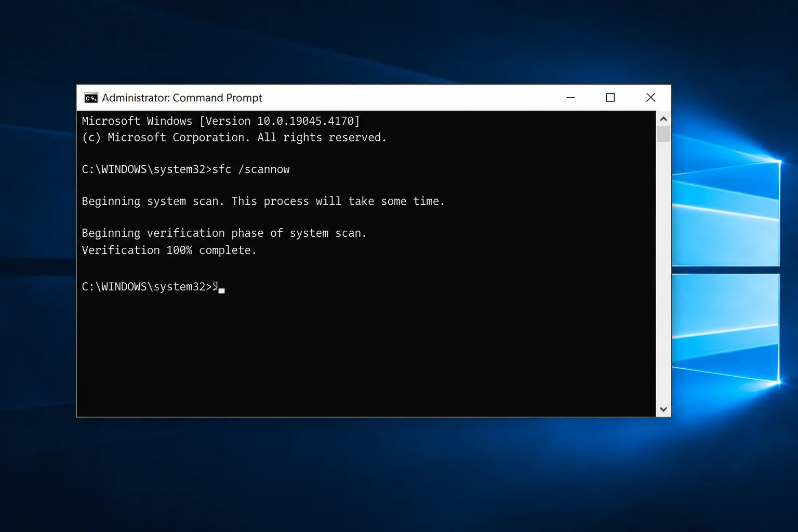Click the 'Administrator: Command Prompt' title text

182,98
